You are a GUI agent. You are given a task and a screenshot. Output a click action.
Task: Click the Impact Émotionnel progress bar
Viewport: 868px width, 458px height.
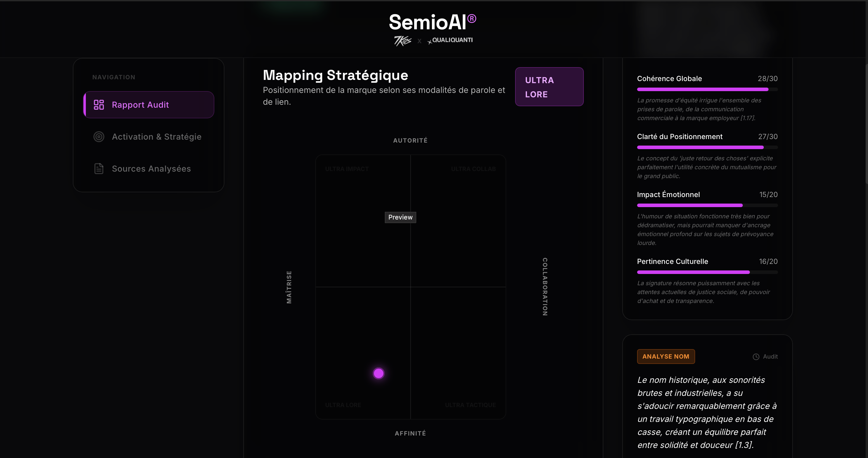707,205
